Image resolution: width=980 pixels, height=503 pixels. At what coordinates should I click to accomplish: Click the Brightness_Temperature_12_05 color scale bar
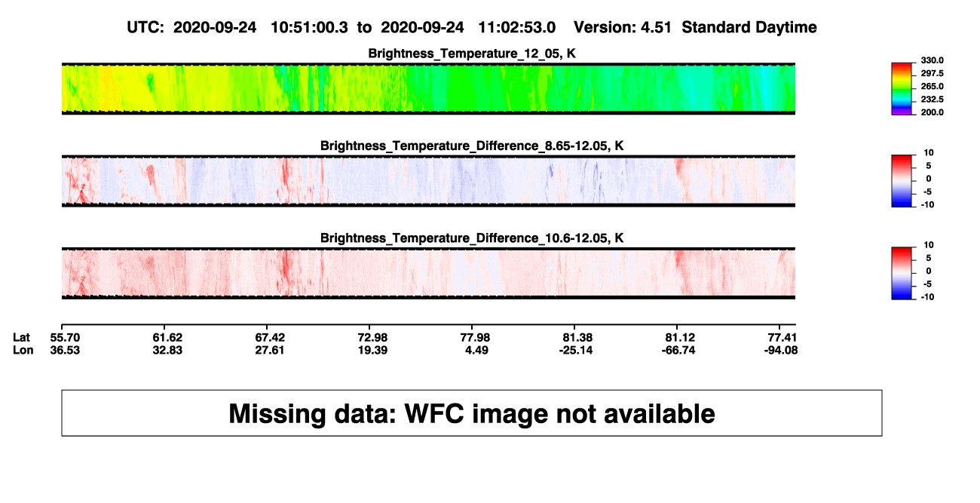click(x=903, y=88)
